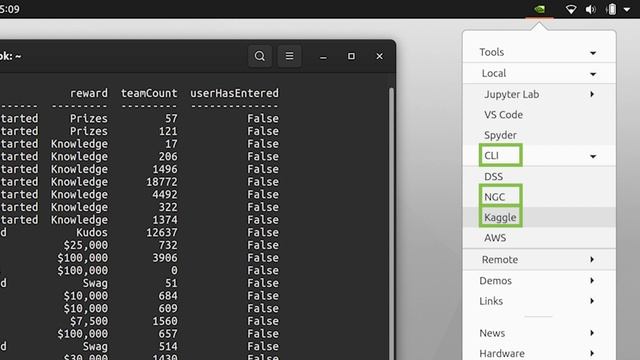Image resolution: width=640 pixels, height=360 pixels.
Task: Check the battery status icon
Action: pyautogui.click(x=611, y=9)
